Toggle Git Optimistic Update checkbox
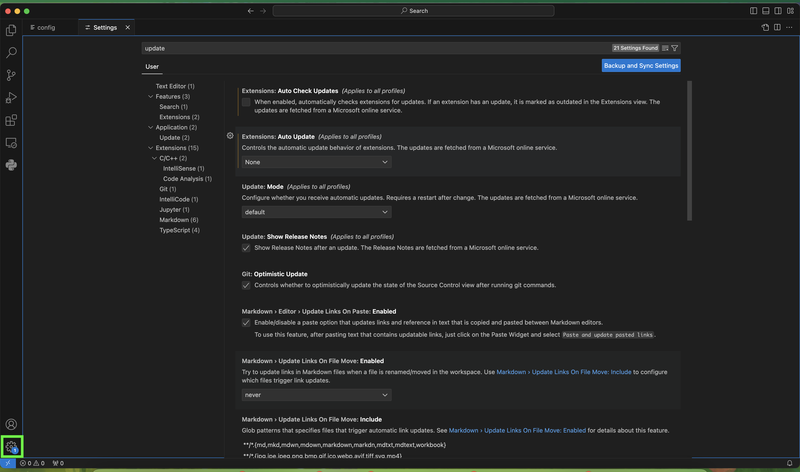This screenshot has height=472, width=800. pos(246,285)
